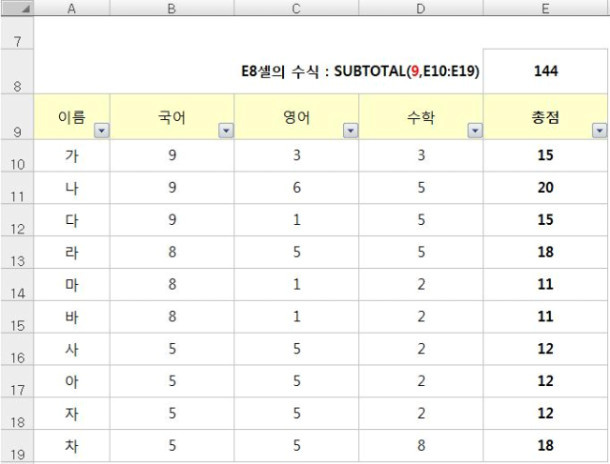Select column D header

coord(421,8)
